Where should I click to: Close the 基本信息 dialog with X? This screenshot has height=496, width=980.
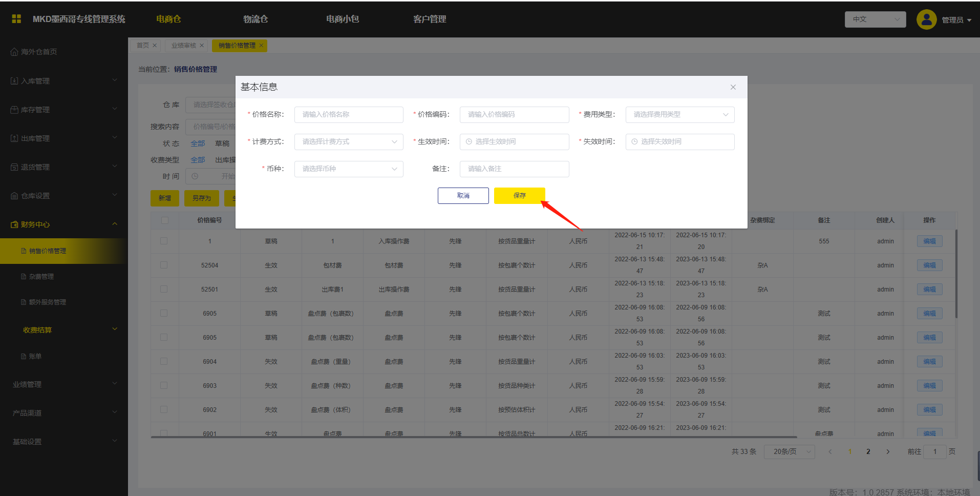(x=733, y=87)
